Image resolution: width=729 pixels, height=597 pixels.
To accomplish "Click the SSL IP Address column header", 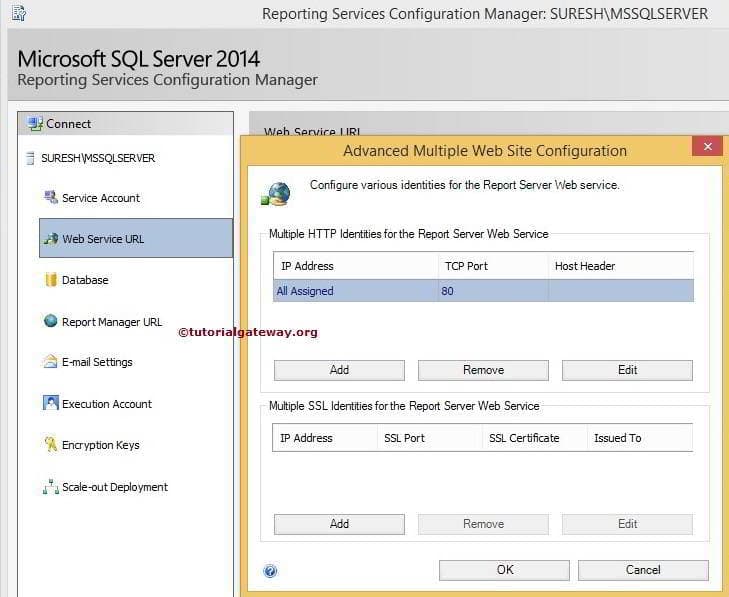I will point(325,438).
